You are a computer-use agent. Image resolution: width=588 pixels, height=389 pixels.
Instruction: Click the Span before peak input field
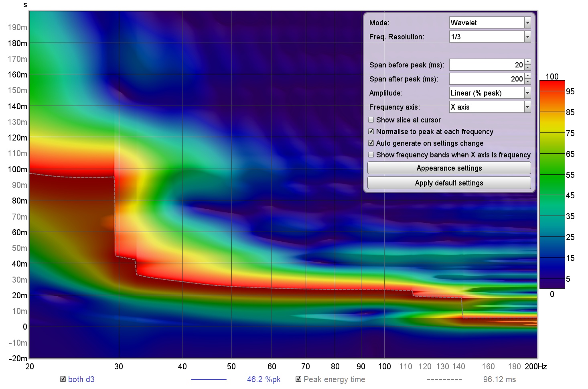coord(487,65)
